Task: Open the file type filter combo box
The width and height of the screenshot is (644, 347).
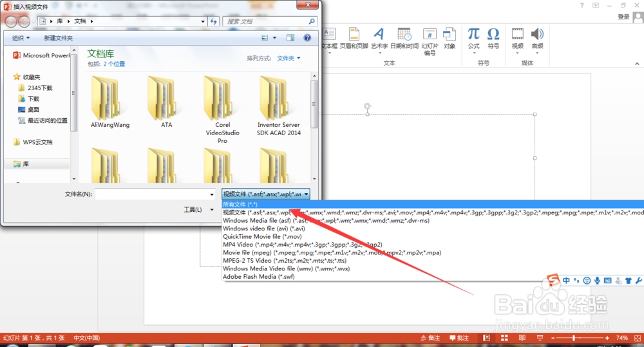Action: (266, 194)
